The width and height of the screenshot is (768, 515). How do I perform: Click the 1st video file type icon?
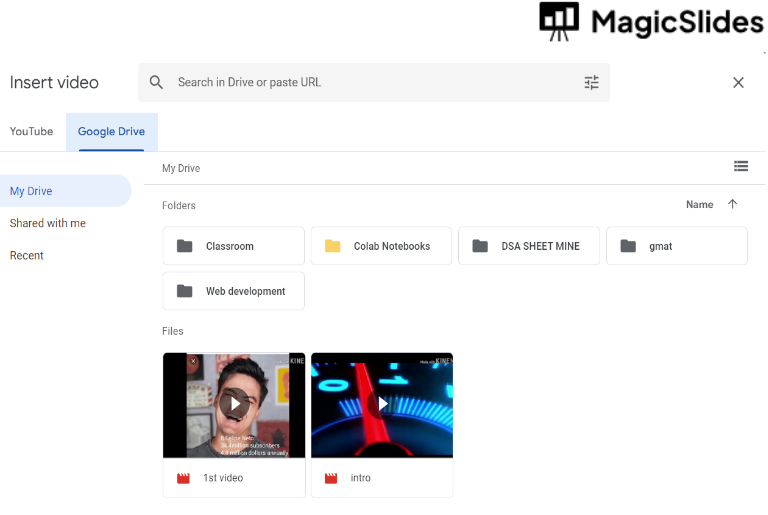(183, 478)
